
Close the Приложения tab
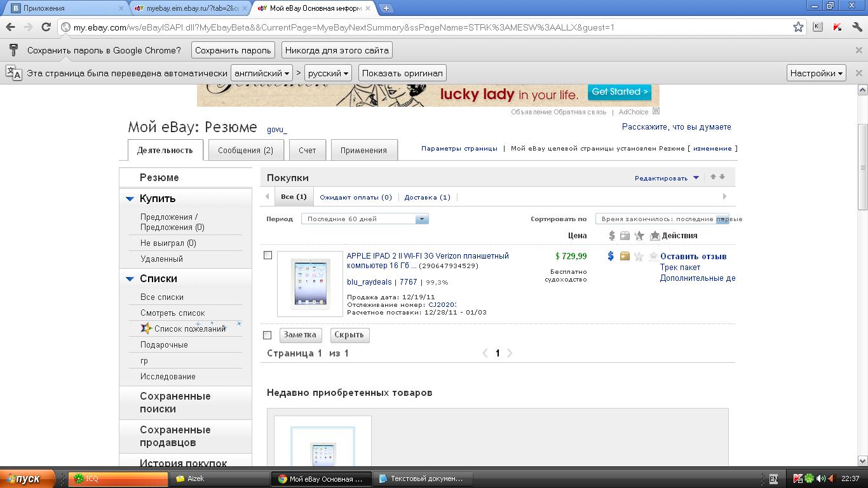(x=121, y=8)
